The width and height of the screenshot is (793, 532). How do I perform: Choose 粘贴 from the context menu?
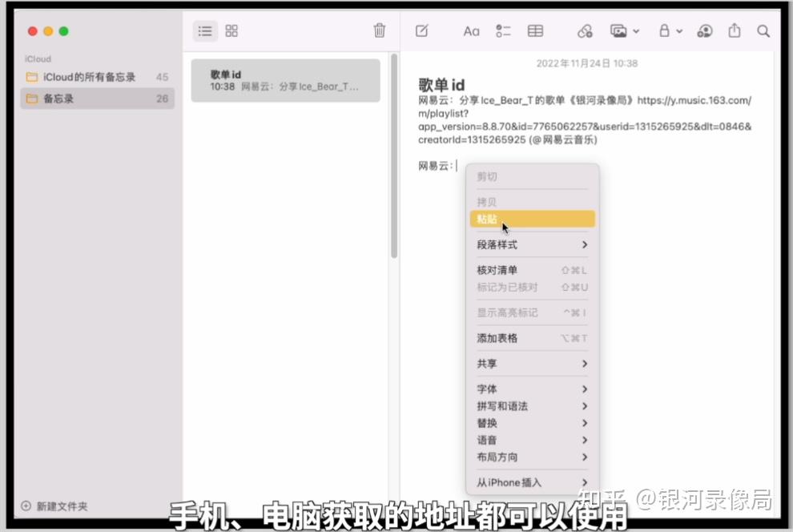pyautogui.click(x=532, y=219)
